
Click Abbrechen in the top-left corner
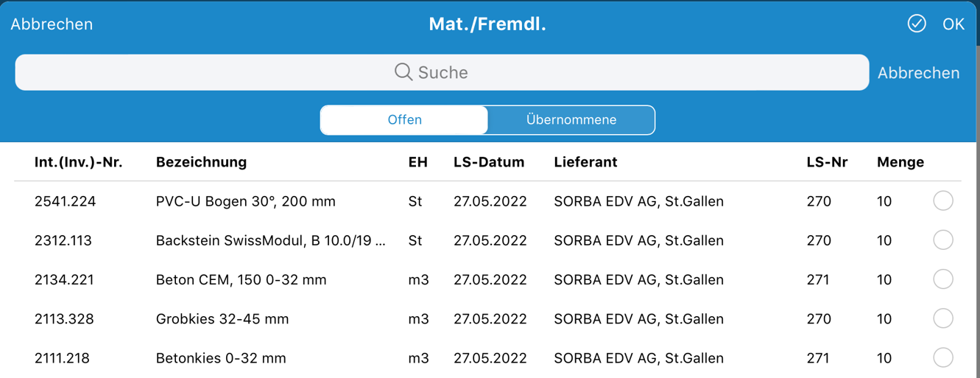(x=52, y=24)
